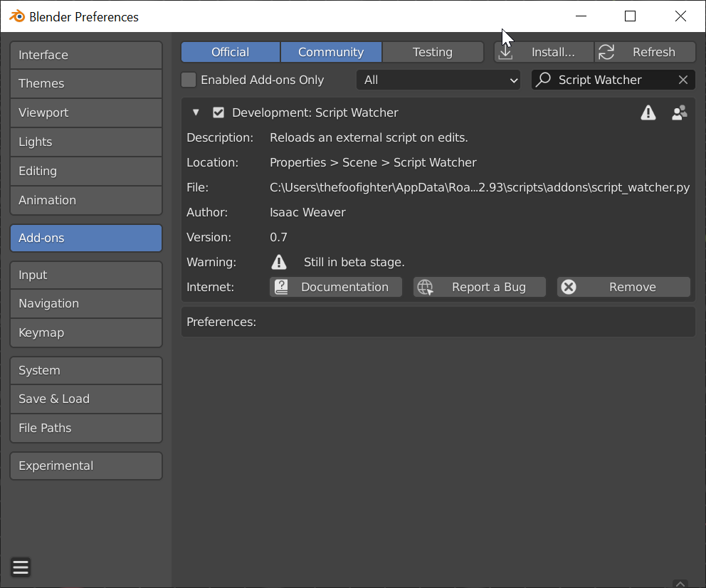Screen dimensions: 706x588
Task: Minimize the Blender Preferences window
Action: tap(581, 16)
